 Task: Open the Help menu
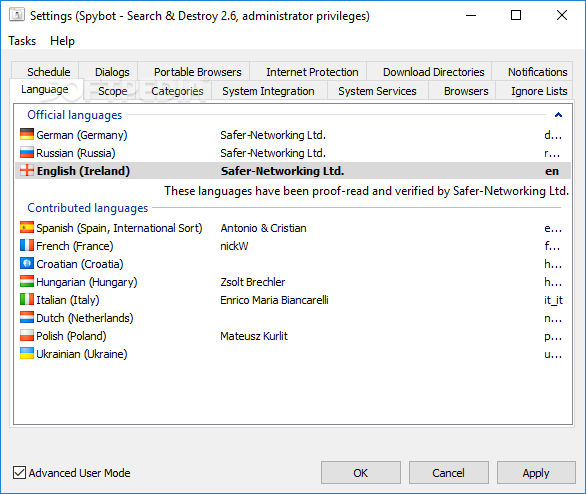point(62,41)
